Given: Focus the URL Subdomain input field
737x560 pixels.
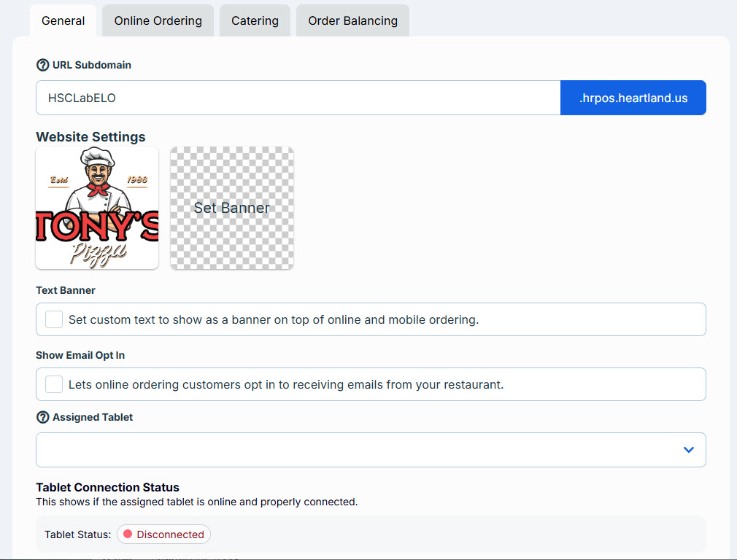Looking at the screenshot, I should click(298, 98).
